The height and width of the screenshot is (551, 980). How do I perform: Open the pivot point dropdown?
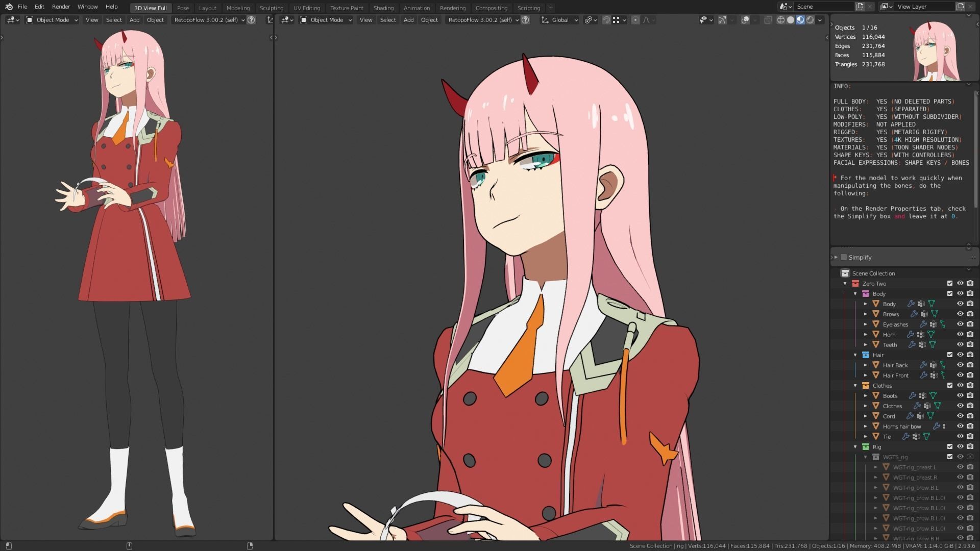(590, 20)
